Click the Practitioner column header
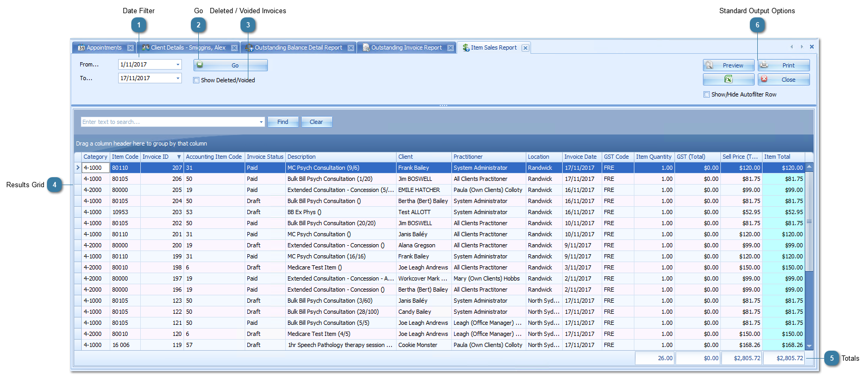Image resolution: width=868 pixels, height=376 pixels. pyautogui.click(x=489, y=157)
